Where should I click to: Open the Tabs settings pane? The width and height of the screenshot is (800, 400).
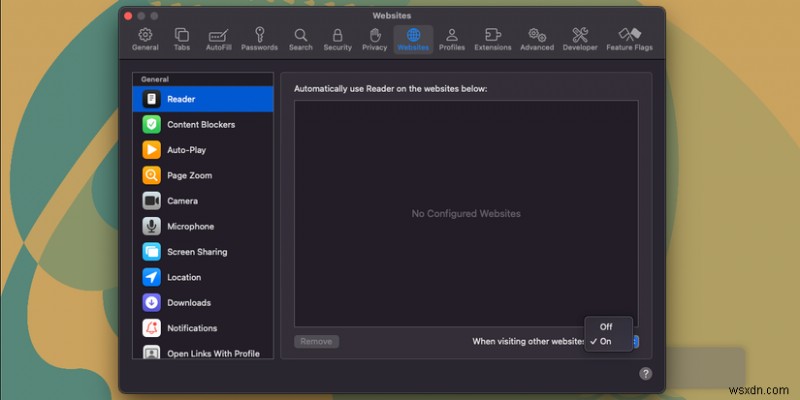(182, 40)
